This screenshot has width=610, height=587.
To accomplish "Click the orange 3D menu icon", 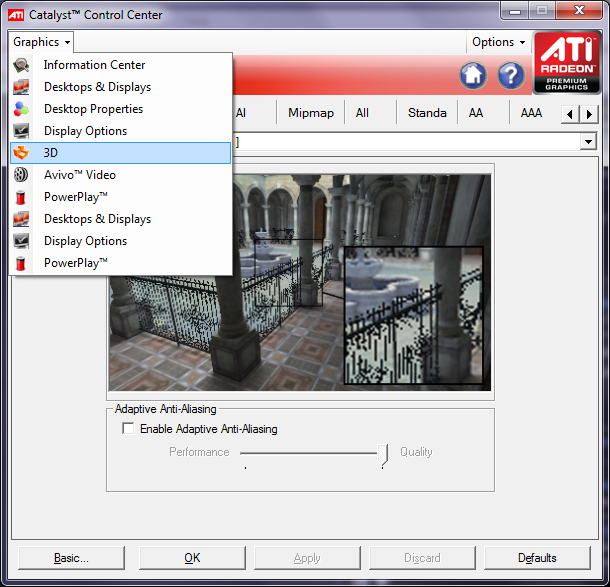I will pos(21,153).
